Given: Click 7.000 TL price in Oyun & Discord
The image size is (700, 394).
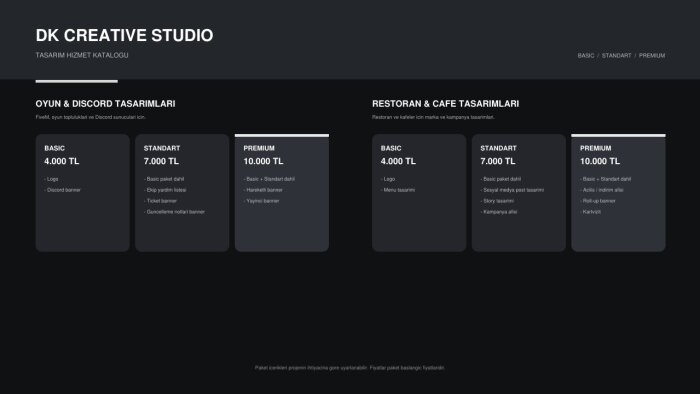Looking at the screenshot, I should (161, 161).
